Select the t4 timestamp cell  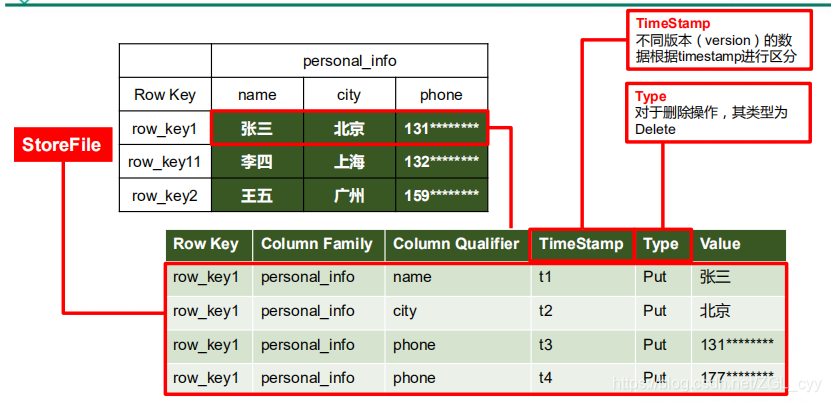(x=583, y=378)
